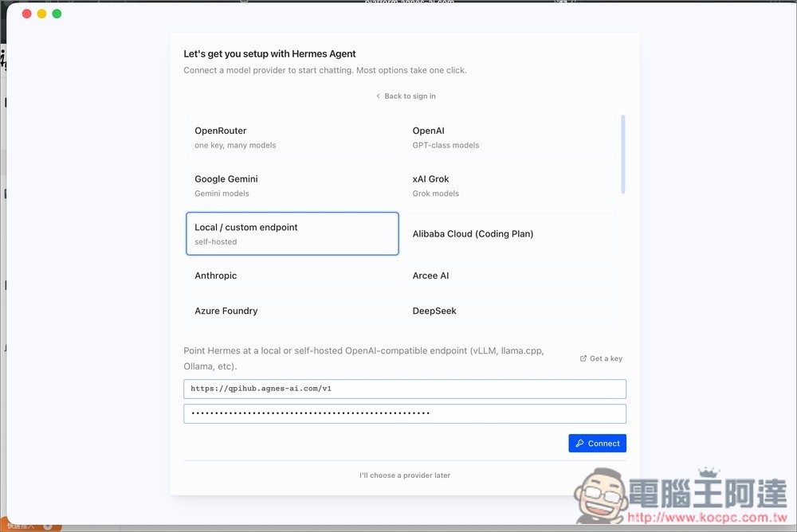
Task: Select the Arcee AI provider card
Action: 510,276
